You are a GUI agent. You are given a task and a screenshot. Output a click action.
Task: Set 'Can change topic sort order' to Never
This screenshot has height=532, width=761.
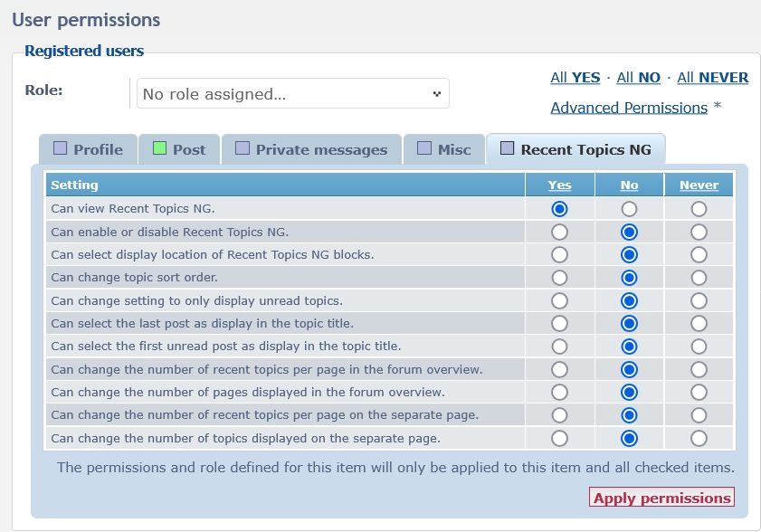(699, 278)
